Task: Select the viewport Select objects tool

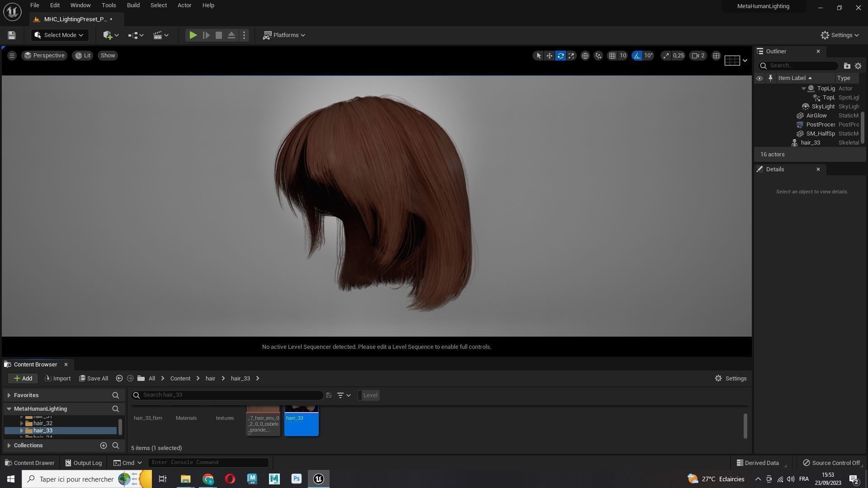Action: tap(538, 56)
